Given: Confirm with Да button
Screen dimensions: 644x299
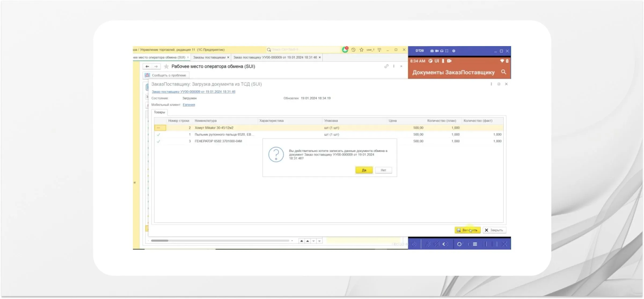Looking at the screenshot, I should tap(364, 170).
